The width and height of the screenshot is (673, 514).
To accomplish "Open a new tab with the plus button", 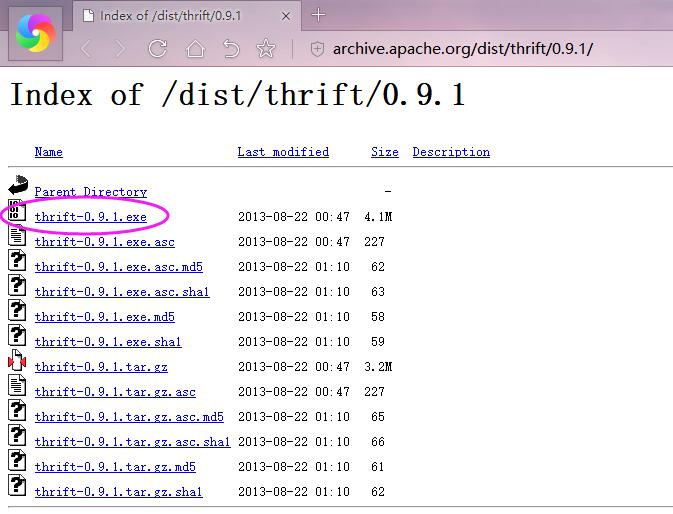I will (318, 15).
